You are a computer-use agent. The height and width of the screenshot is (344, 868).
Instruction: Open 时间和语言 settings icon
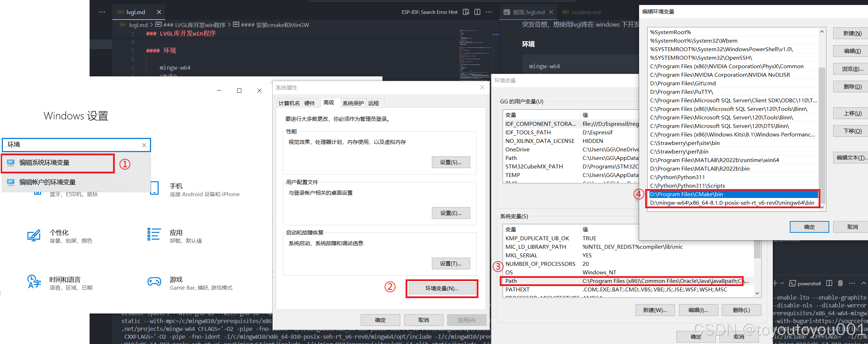click(34, 283)
